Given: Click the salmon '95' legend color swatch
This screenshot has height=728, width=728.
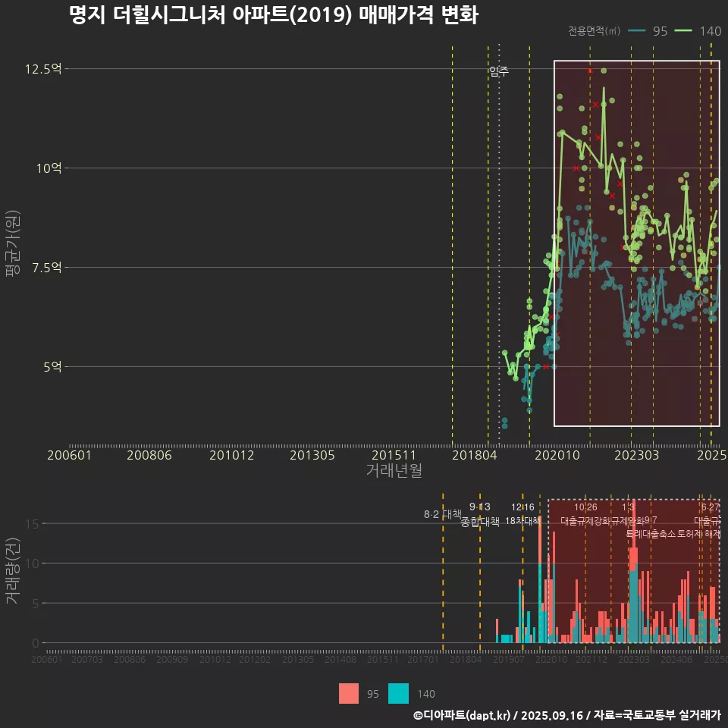Looking at the screenshot, I should tap(349, 694).
